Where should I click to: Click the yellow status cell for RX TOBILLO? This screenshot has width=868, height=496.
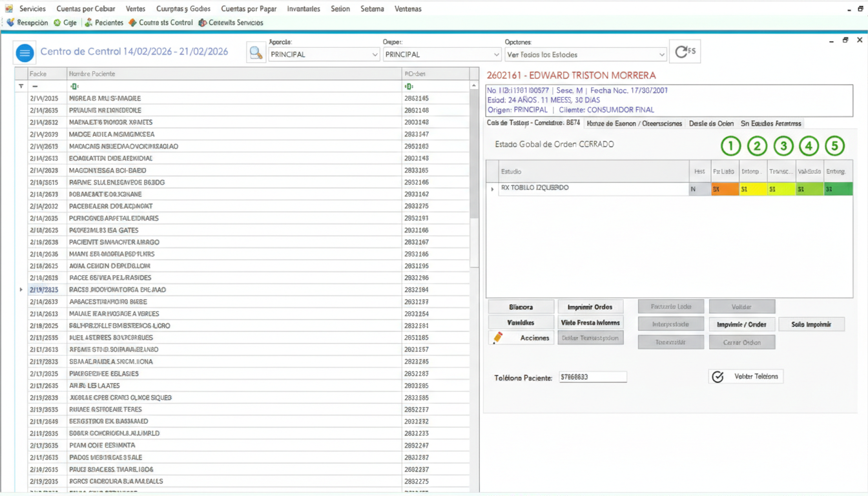tap(753, 189)
